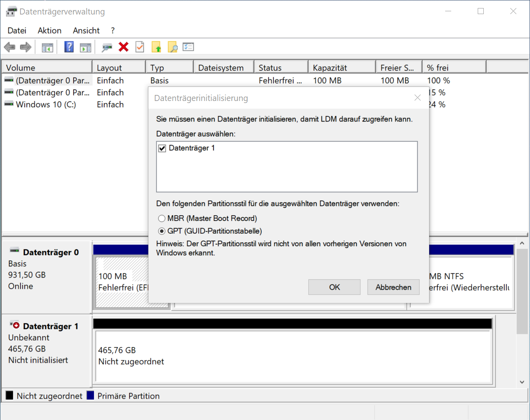This screenshot has height=420, width=530.
Task: Select the NTFS Wiederherstellung partition on Datenträger 0
Action: tap(471, 282)
